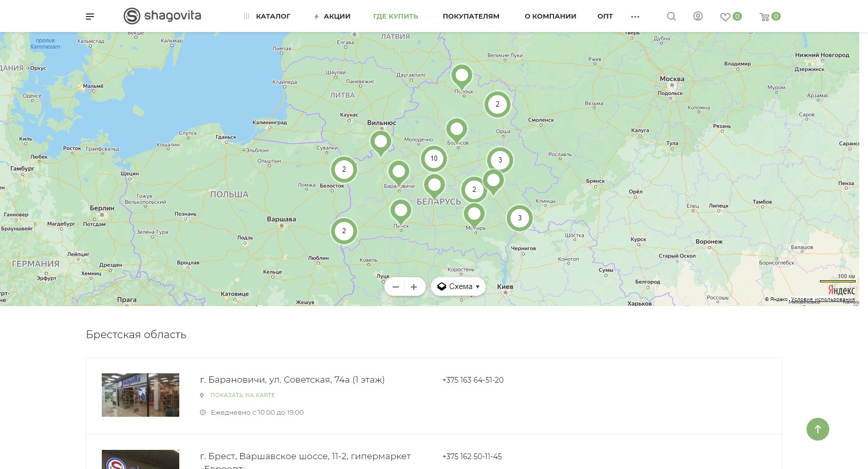Open the user account profile icon
Image resolution: width=868 pixels, height=469 pixels.
(x=698, y=17)
